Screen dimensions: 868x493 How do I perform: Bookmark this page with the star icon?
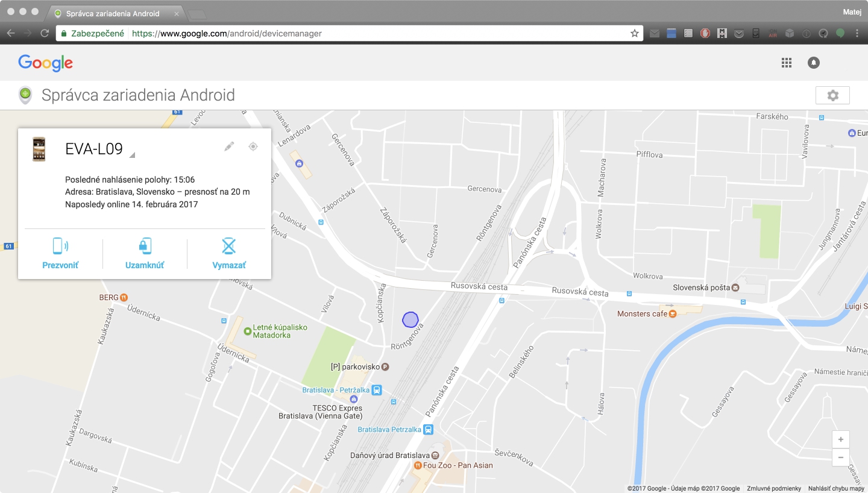click(635, 34)
